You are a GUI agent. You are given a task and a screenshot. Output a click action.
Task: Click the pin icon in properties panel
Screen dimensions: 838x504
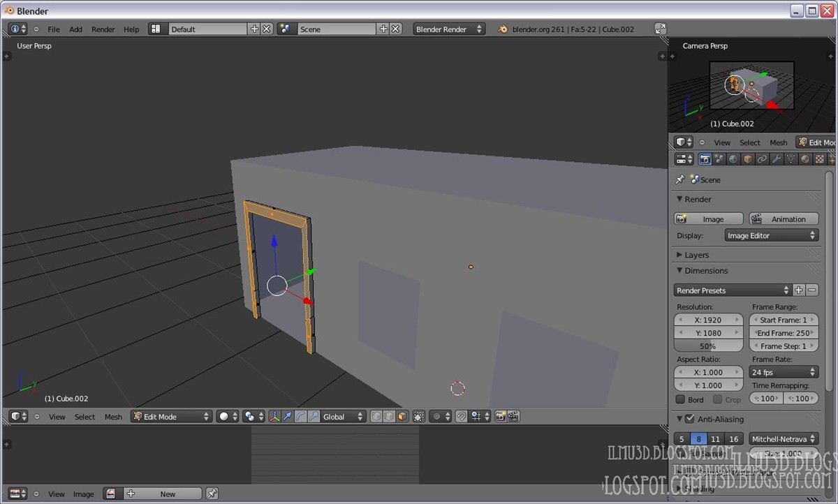tap(680, 179)
